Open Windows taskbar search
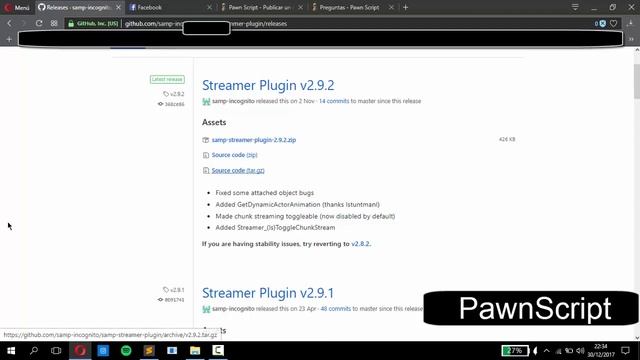Screen dimensions: 640x360 tap(34, 351)
